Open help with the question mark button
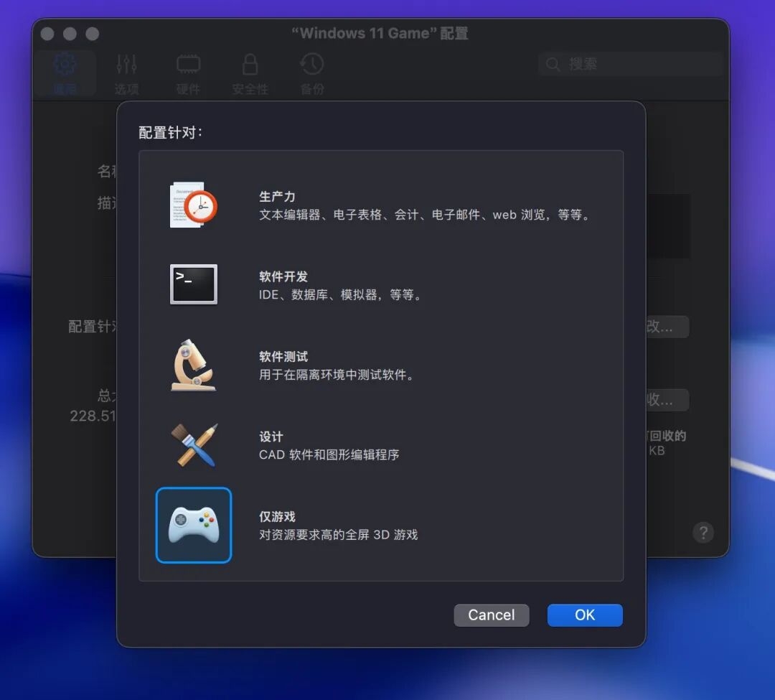The width and height of the screenshot is (775, 700). coord(703,533)
